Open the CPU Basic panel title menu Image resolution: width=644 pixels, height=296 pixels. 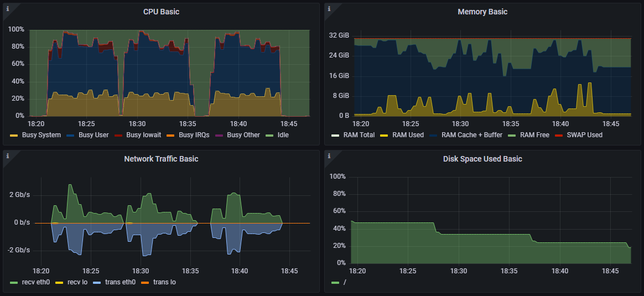pyautogui.click(x=161, y=12)
